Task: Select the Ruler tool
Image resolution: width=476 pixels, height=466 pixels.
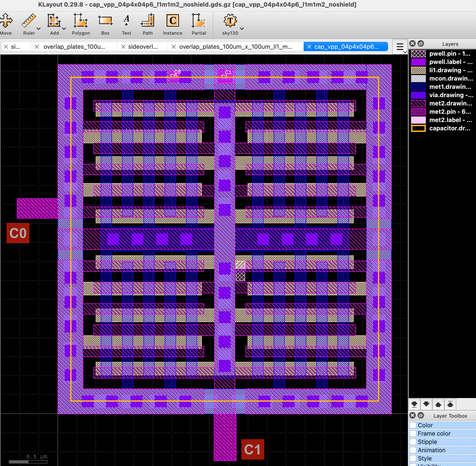Action: pyautogui.click(x=29, y=24)
